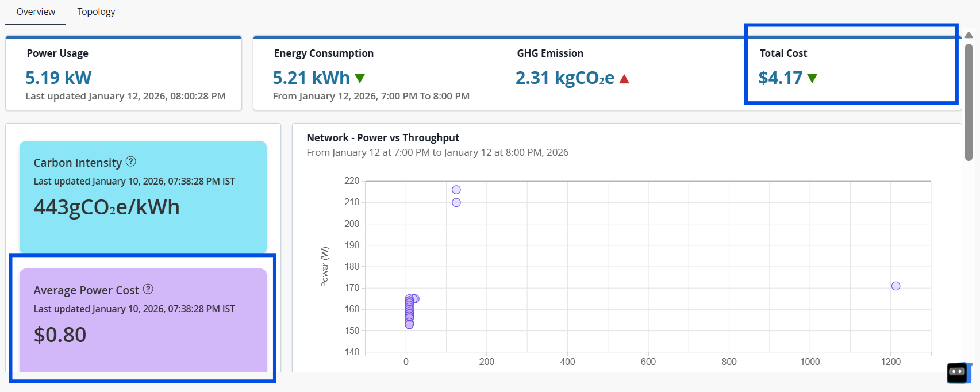Click the scroll-up arrow of the page scrollbar
The height and width of the screenshot is (392, 980).
[969, 35]
